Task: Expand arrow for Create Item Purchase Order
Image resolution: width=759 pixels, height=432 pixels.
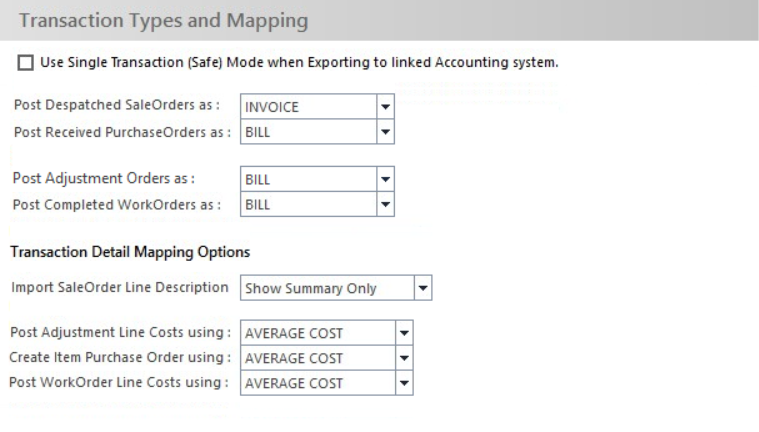Action: coord(404,358)
